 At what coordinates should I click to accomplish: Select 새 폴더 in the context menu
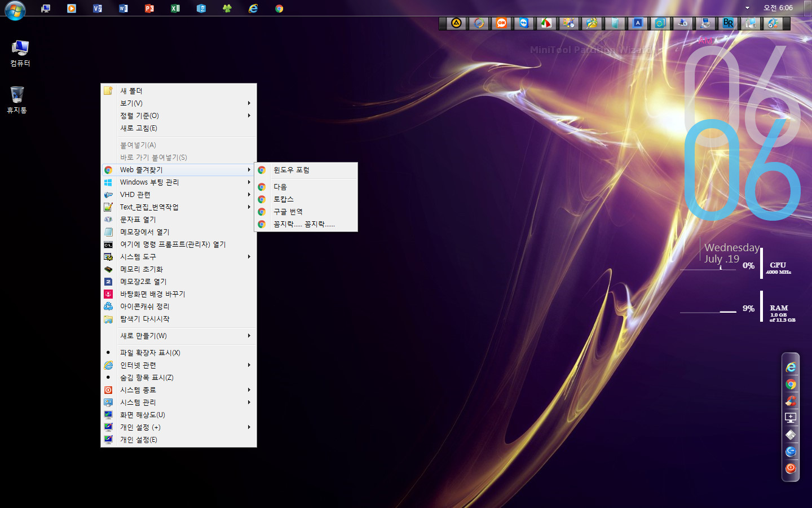point(179,91)
